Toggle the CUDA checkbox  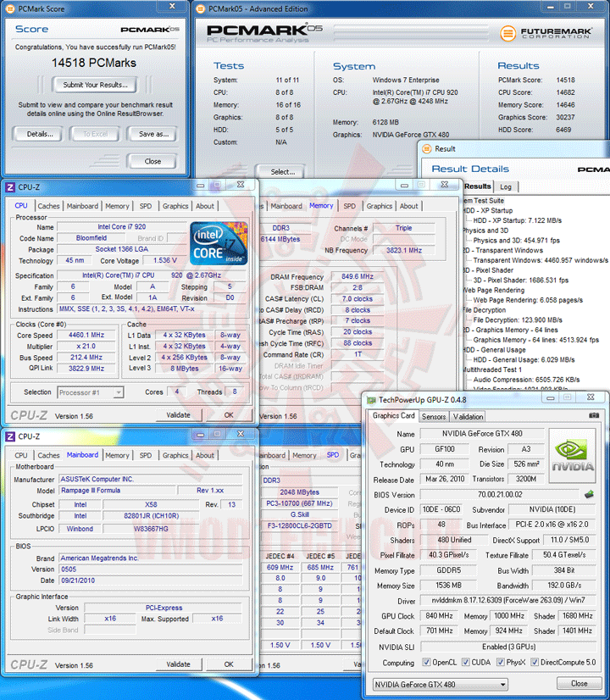click(x=465, y=662)
